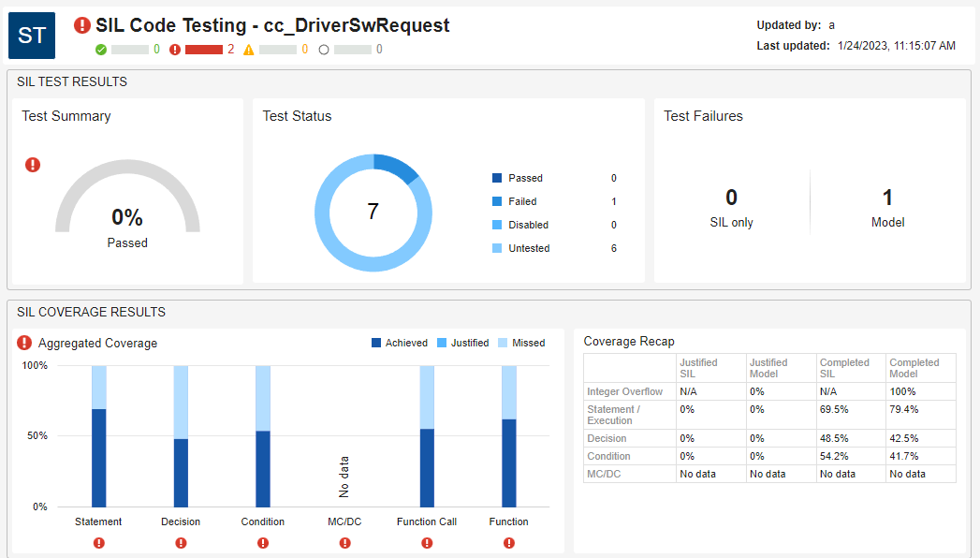Click the donut chart center number 7
The height and width of the screenshot is (558, 980).
(373, 212)
